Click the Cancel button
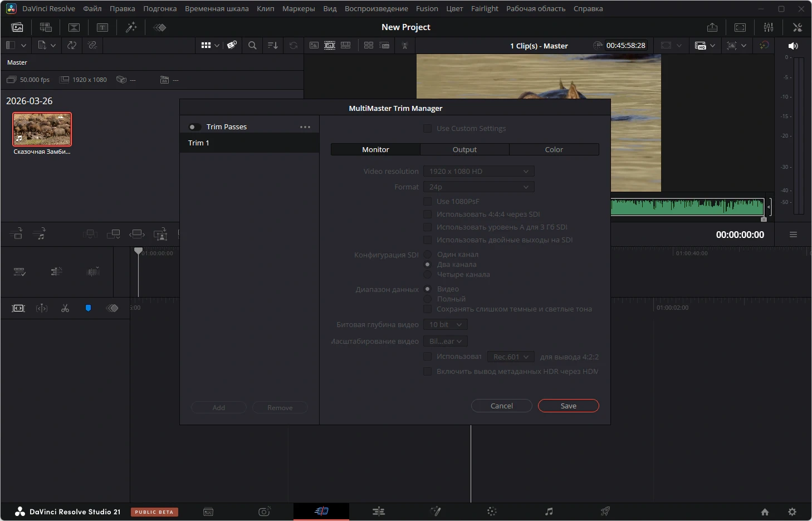The image size is (812, 521). pyautogui.click(x=501, y=406)
